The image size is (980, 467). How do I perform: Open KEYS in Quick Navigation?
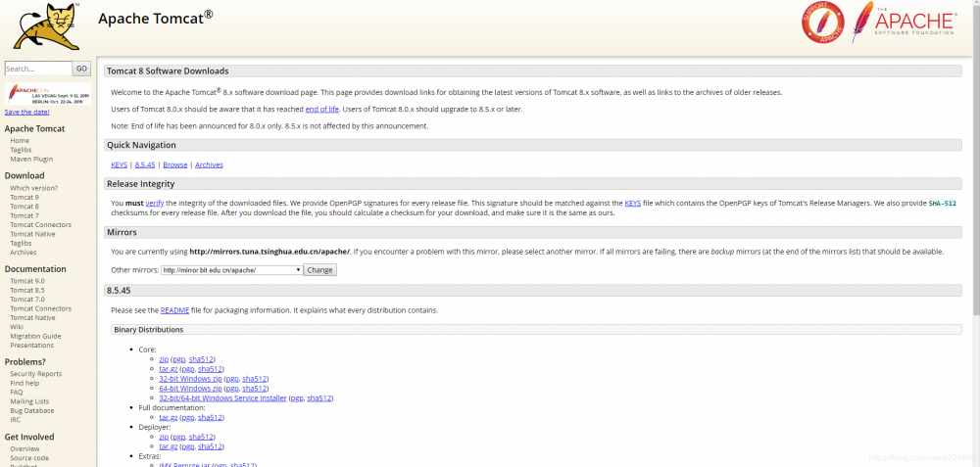pos(119,164)
